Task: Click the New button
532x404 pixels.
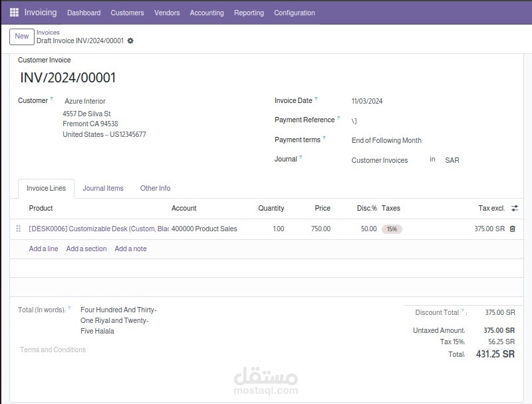Action: click(22, 37)
